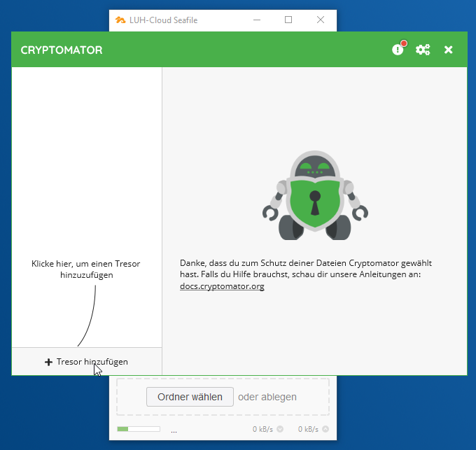
Task: Open Cryptomator settings gears icon
Action: pos(423,50)
